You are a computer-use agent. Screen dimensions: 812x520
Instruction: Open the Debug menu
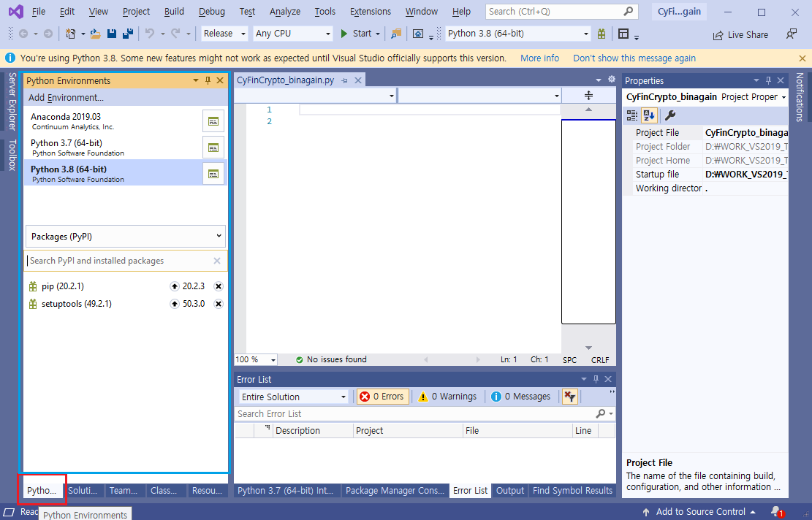click(212, 12)
